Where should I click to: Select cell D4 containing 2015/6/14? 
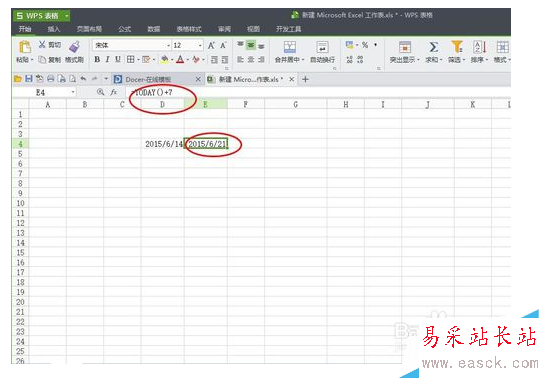162,144
